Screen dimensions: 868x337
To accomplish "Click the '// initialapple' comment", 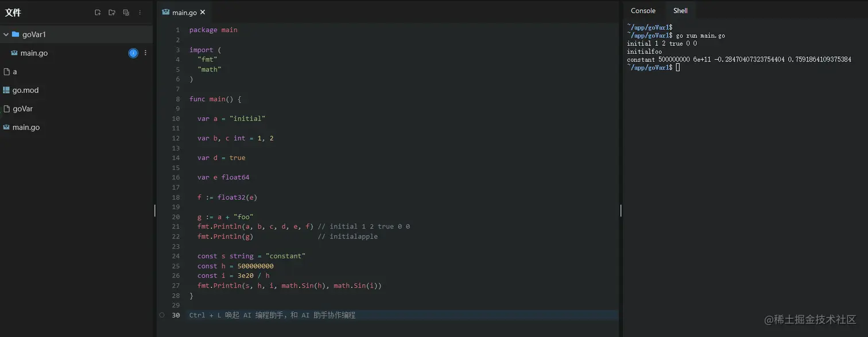I will coord(348,237).
